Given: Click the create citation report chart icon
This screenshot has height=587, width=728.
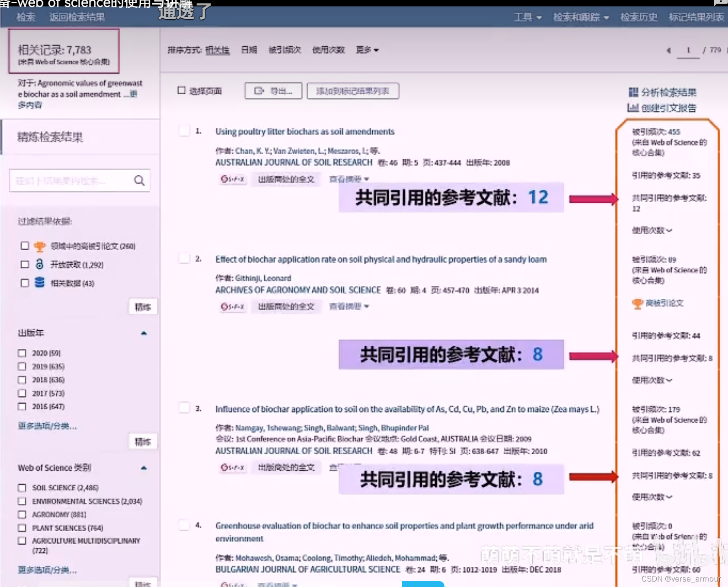Looking at the screenshot, I should click(633, 108).
